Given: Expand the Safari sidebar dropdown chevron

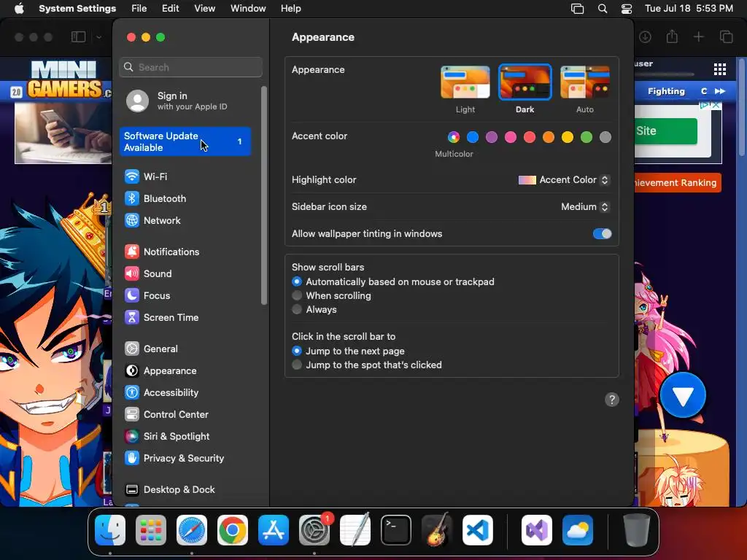Looking at the screenshot, I should point(98,36).
